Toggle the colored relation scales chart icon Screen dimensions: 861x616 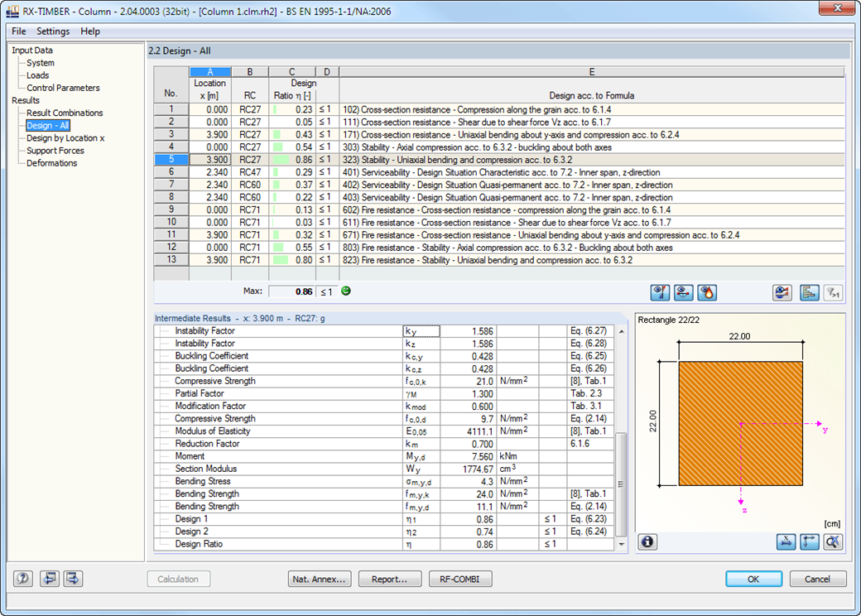[810, 291]
